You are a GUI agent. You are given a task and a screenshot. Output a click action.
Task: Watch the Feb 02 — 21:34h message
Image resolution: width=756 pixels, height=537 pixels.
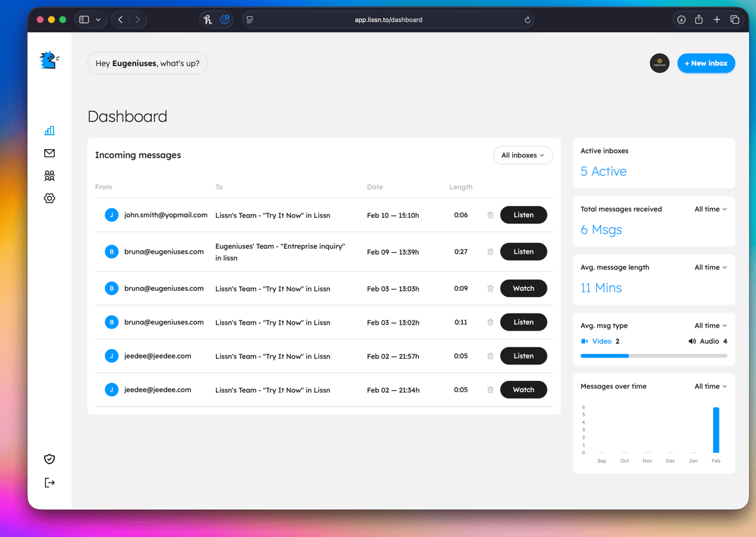[524, 390]
